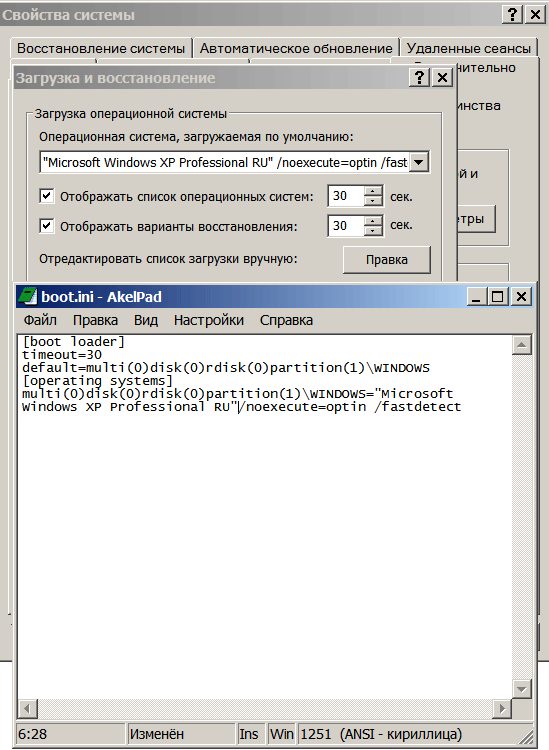Open the Настройки menu in AkelPad
Image resolution: width=549 pixels, height=750 pixels.
(209, 320)
